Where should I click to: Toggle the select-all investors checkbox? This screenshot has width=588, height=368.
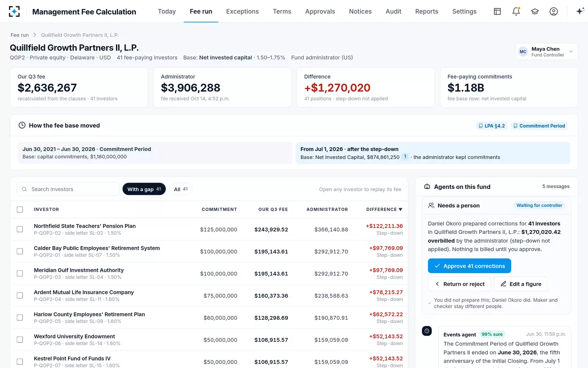click(20, 210)
